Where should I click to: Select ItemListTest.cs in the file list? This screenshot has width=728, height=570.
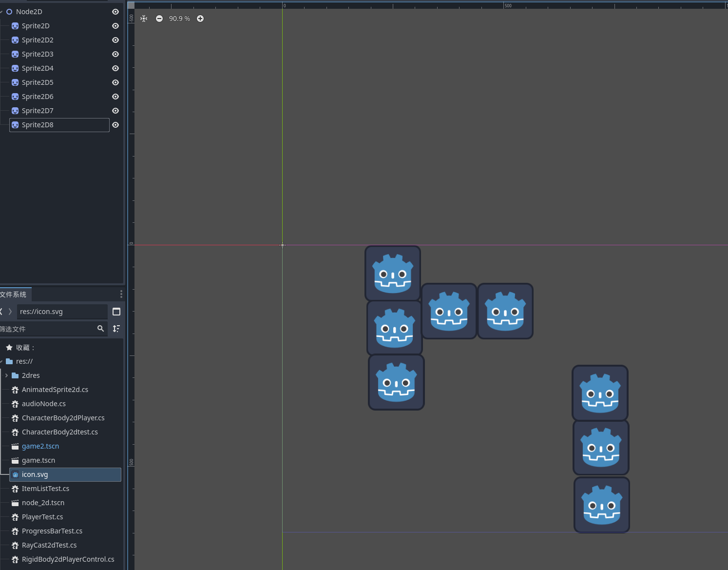pyautogui.click(x=45, y=489)
